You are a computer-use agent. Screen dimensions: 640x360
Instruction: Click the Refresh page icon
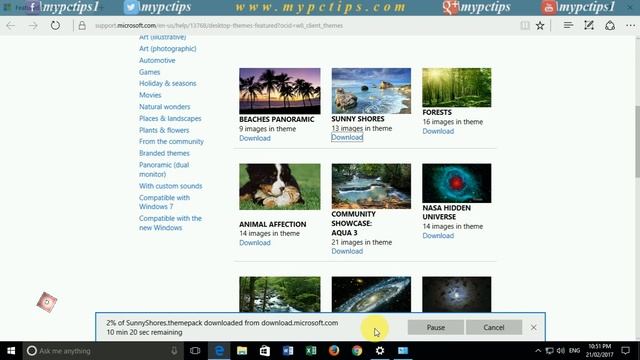(x=55, y=26)
